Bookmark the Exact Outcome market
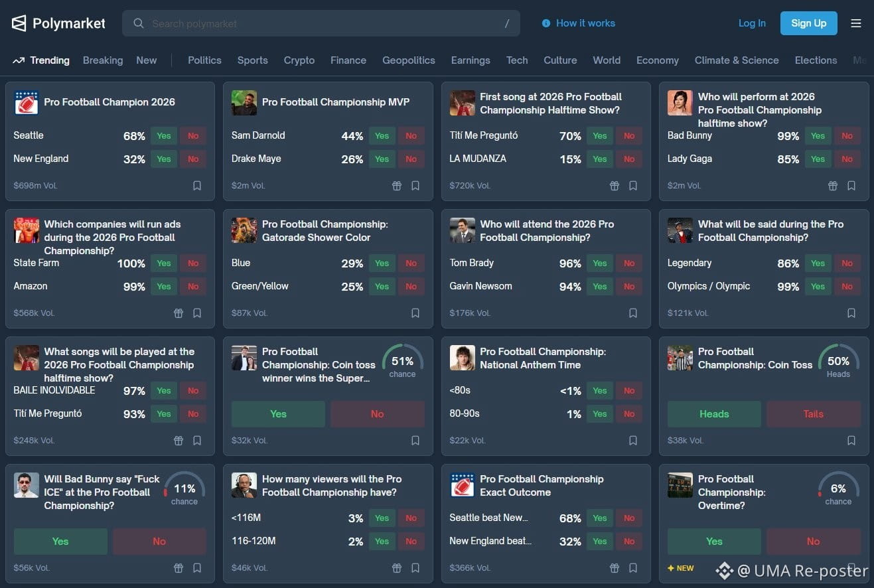This screenshot has height=588, width=874. (633, 568)
